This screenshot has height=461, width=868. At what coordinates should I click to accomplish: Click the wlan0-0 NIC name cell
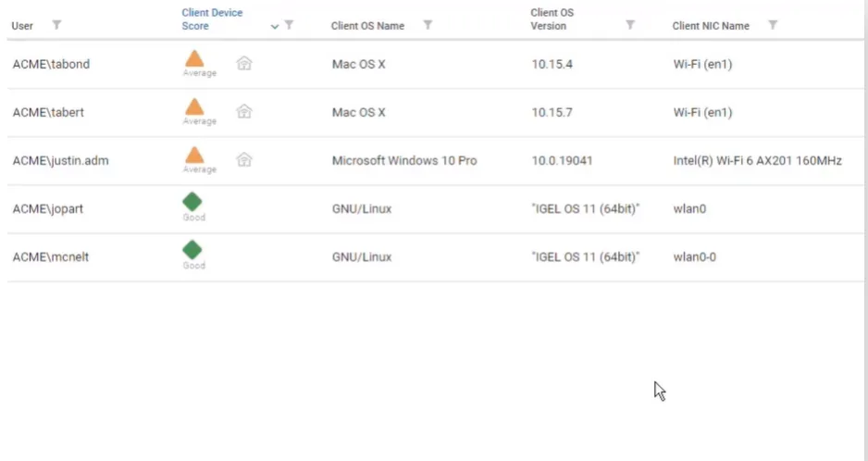click(694, 257)
